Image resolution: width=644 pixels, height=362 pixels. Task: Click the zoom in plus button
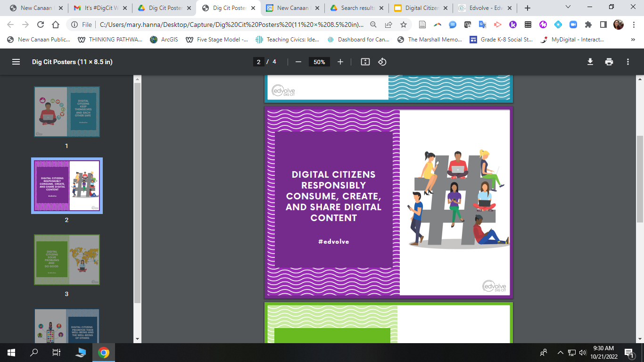340,62
